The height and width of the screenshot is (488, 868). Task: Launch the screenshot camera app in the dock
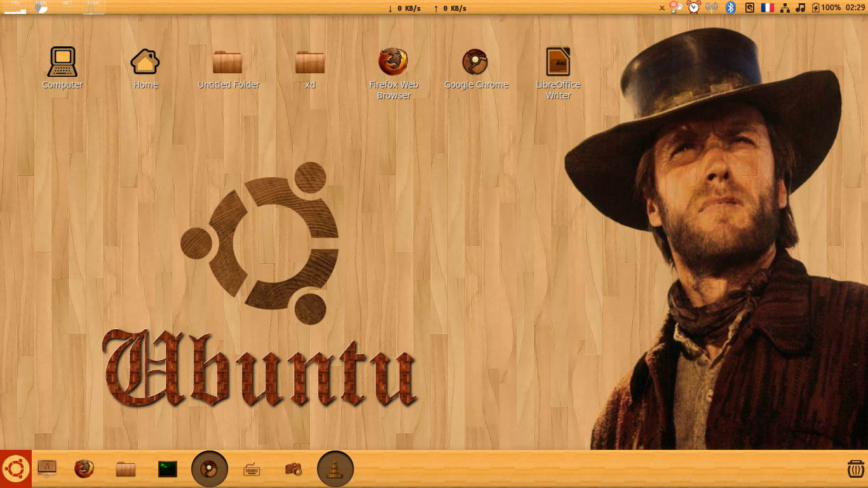[294, 469]
